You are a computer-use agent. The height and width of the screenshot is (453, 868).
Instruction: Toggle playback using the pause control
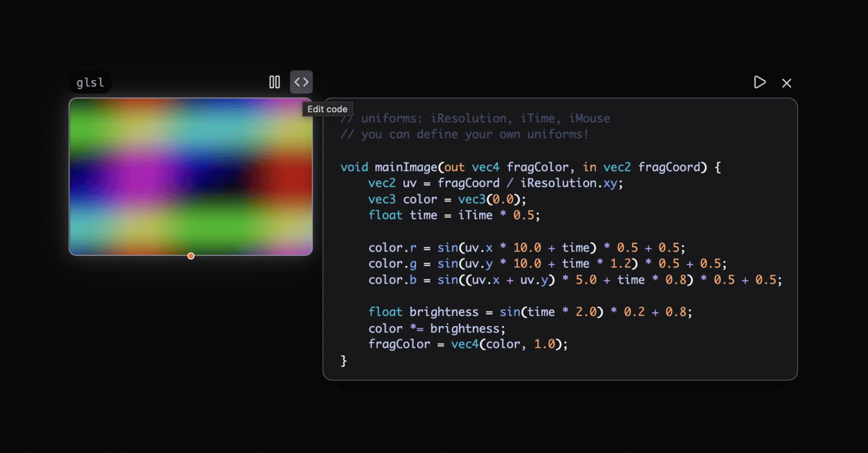tap(275, 81)
